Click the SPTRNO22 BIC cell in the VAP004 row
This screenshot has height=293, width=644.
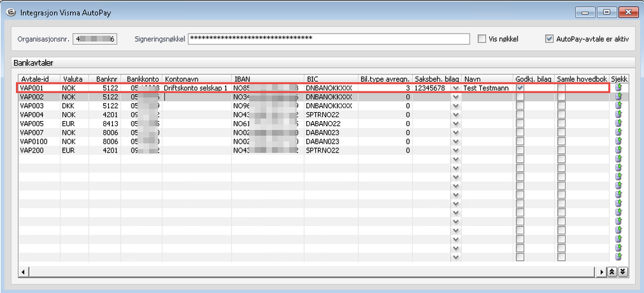point(331,115)
